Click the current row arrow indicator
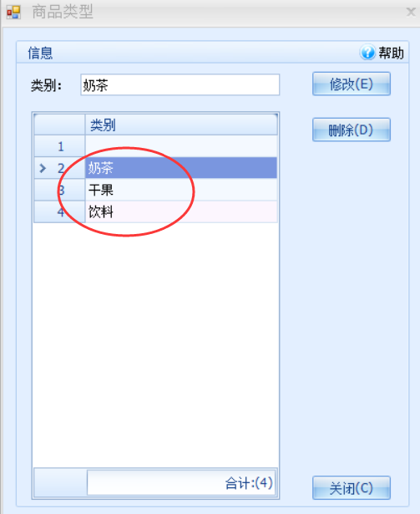 (43, 168)
